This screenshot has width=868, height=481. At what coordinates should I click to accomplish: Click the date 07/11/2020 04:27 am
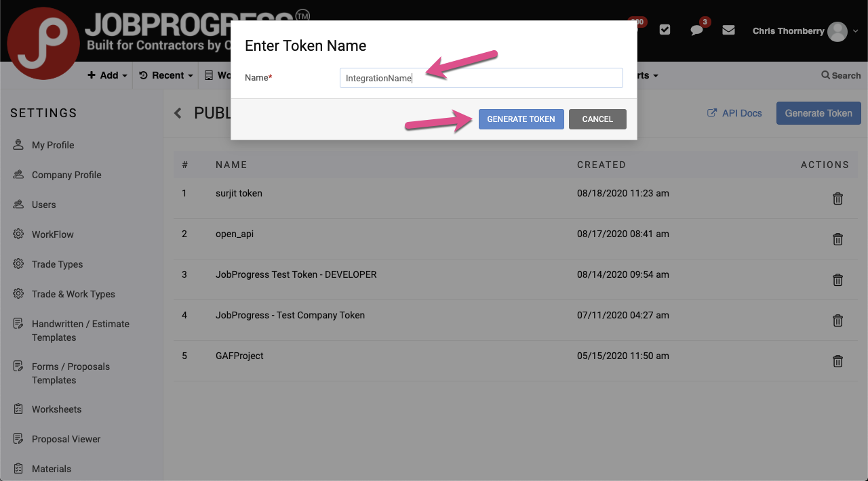click(x=623, y=315)
